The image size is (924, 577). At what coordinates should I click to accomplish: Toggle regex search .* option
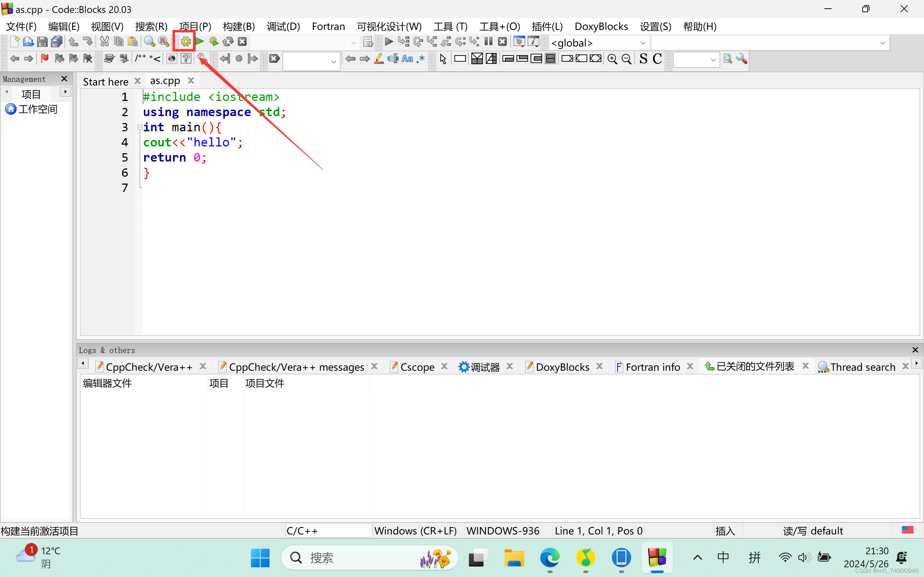tap(421, 59)
